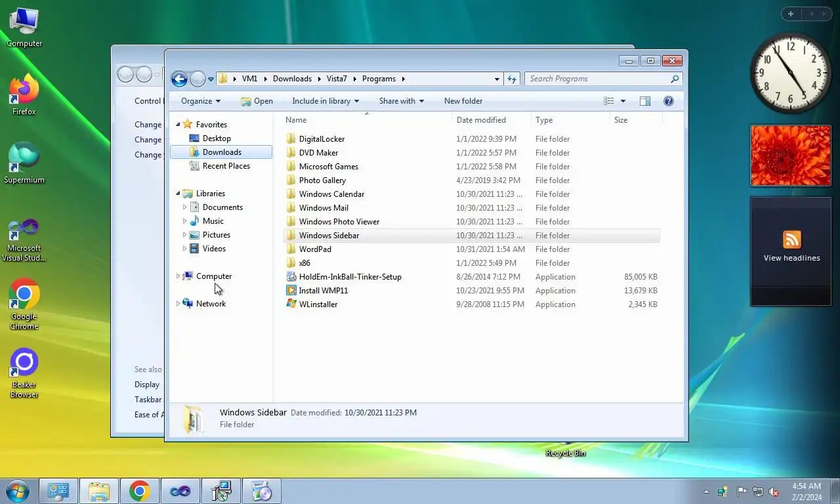This screenshot has height=504, width=840.
Task: Sort by the Type column header
Action: click(570, 120)
